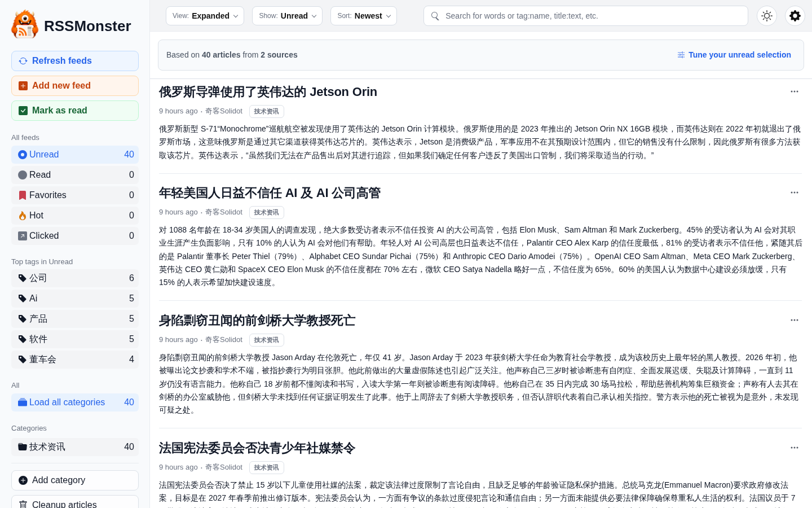
Task: Click the tag icon next to 董车会
Action: click(x=23, y=360)
